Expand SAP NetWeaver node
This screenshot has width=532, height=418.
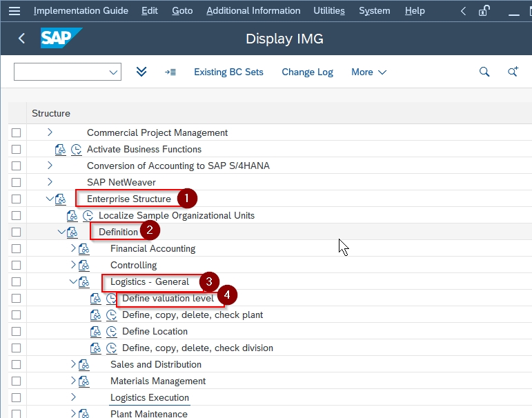50,182
